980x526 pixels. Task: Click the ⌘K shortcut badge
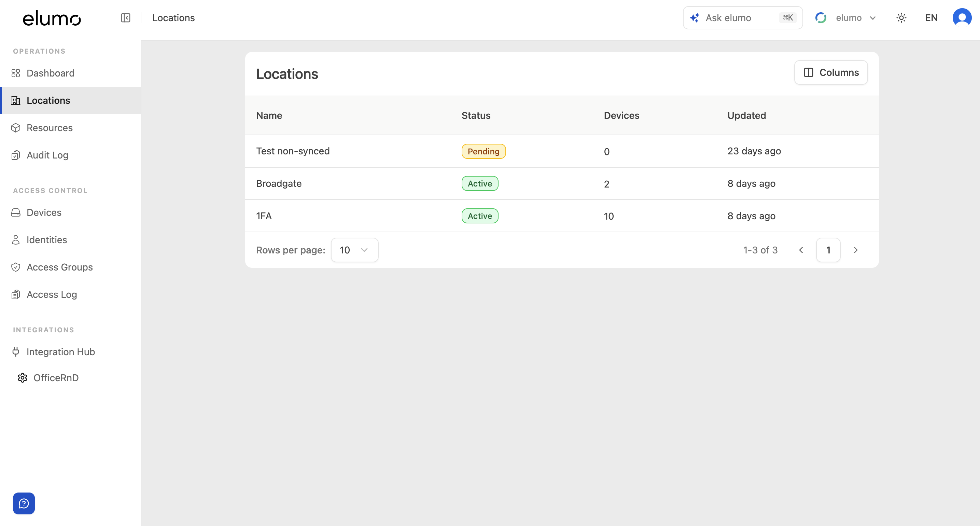(x=788, y=17)
